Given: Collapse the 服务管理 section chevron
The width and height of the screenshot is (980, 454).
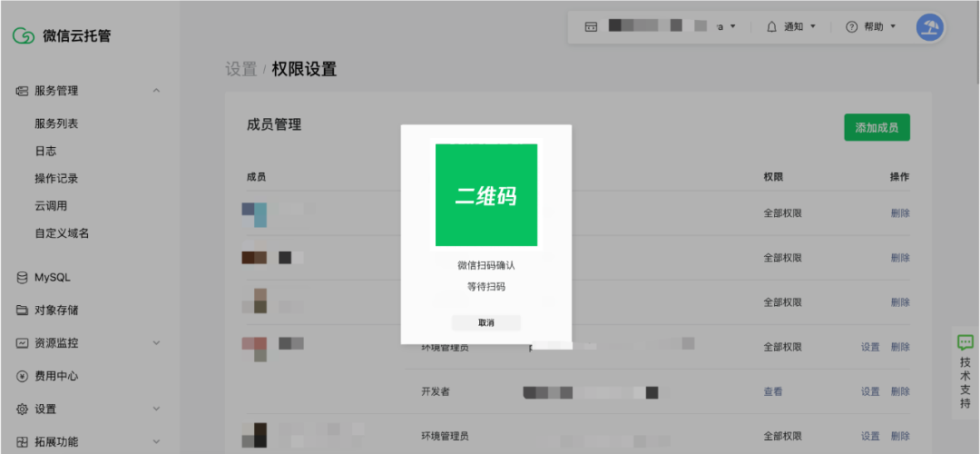Looking at the screenshot, I should [156, 91].
